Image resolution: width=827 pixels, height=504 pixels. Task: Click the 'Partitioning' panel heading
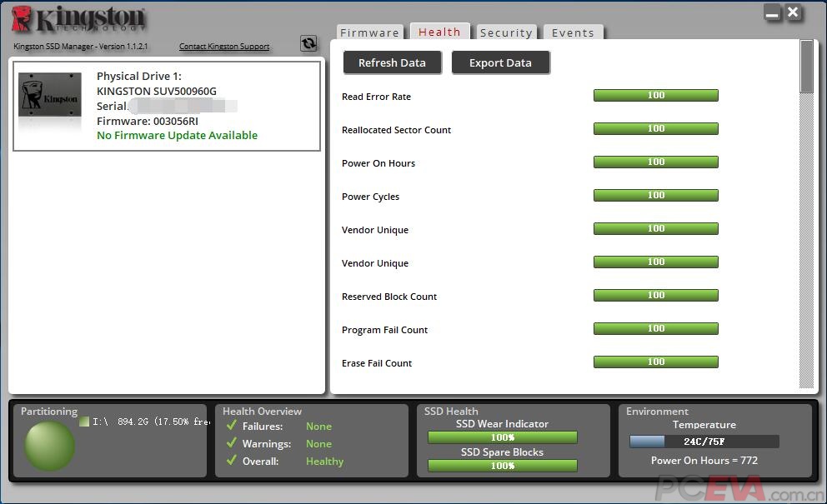pyautogui.click(x=49, y=412)
